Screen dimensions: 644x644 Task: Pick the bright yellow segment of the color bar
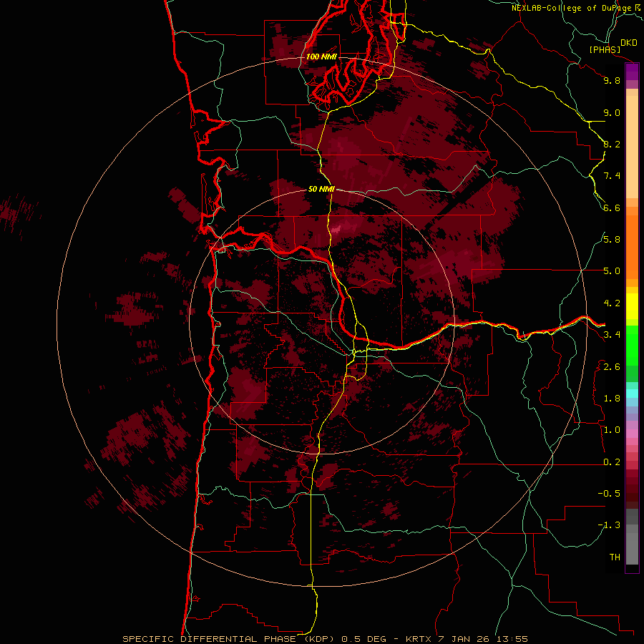click(x=632, y=306)
